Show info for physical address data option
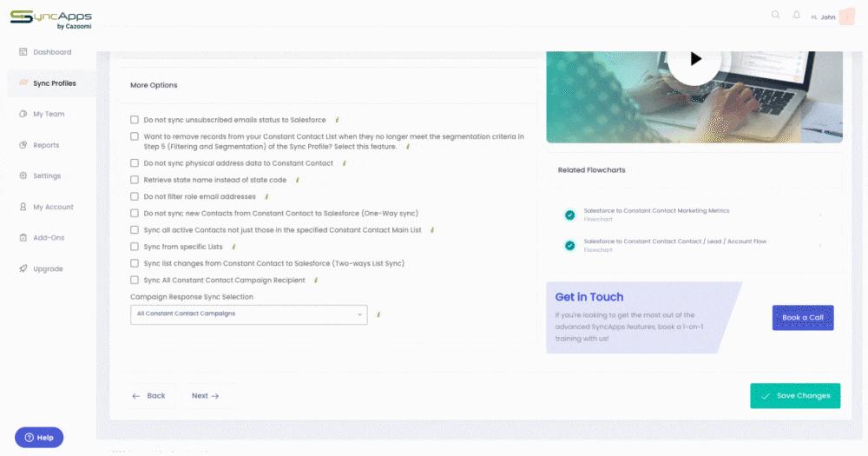 [345, 163]
